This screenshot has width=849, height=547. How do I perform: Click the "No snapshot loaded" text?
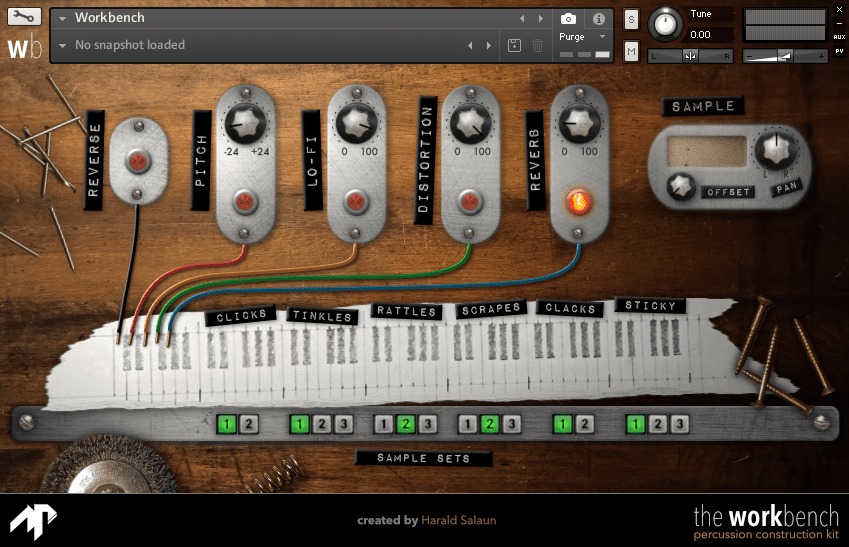pyautogui.click(x=130, y=45)
